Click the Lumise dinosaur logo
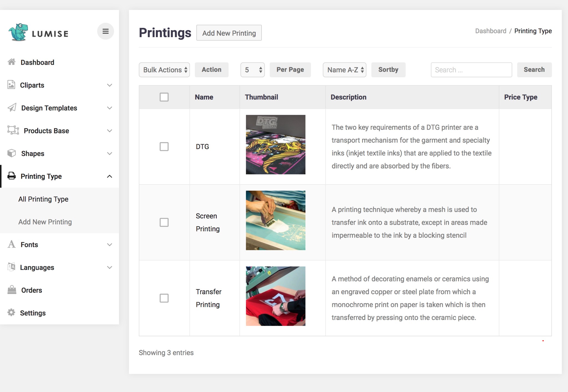The image size is (568, 392). (18, 32)
